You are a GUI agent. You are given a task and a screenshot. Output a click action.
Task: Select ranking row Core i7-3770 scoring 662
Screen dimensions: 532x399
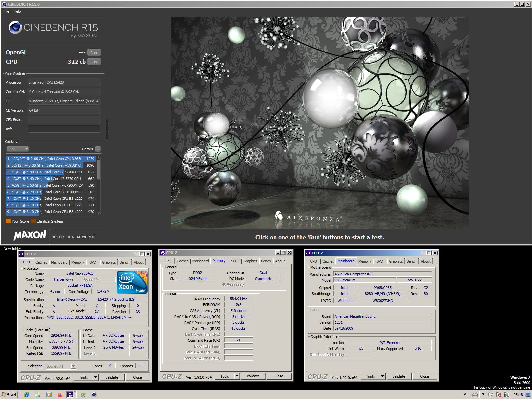51,179
